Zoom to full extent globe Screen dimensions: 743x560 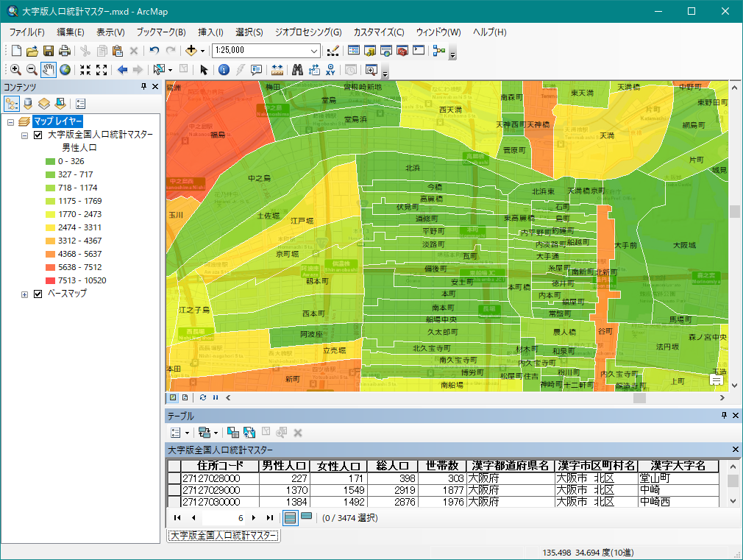tap(65, 70)
